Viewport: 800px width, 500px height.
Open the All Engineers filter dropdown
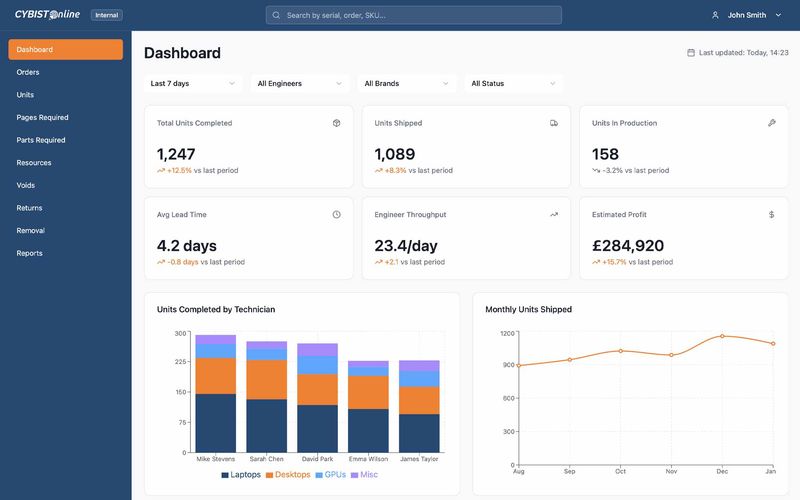coord(300,84)
